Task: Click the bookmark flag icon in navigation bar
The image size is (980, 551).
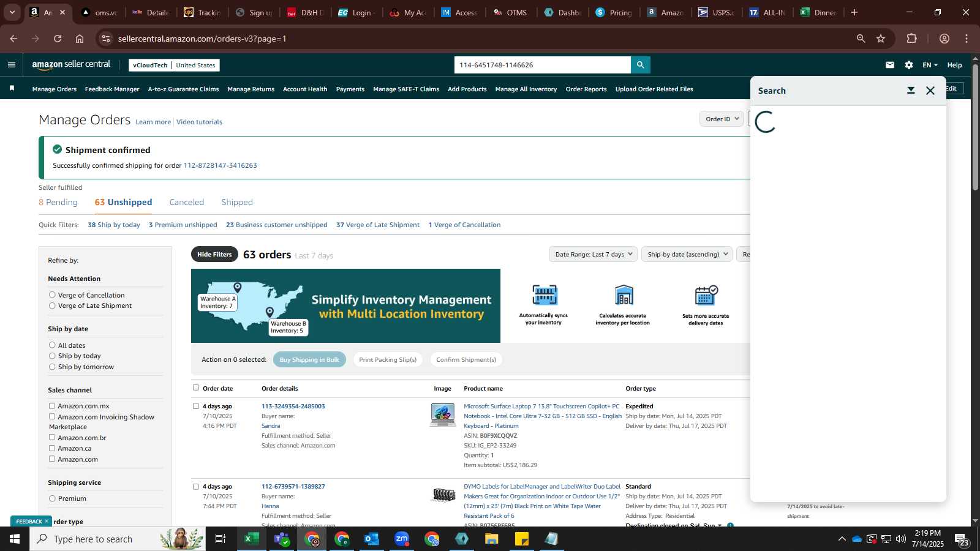Action: [12, 89]
